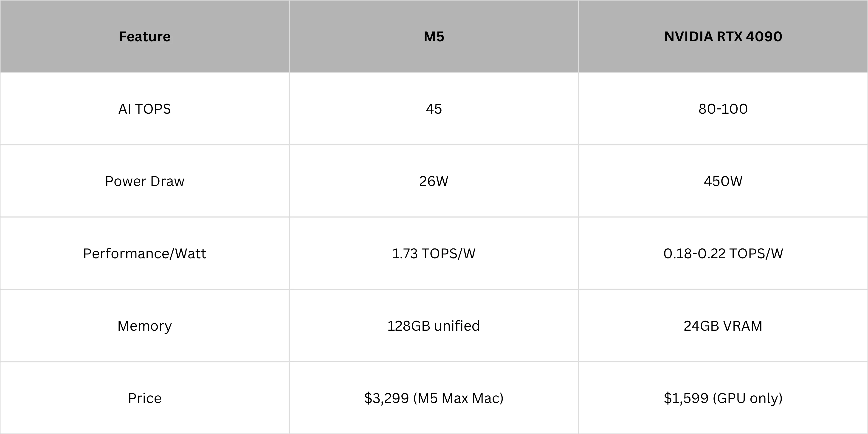Select the AI TOPS row label
The height and width of the screenshot is (434, 868).
(x=145, y=109)
